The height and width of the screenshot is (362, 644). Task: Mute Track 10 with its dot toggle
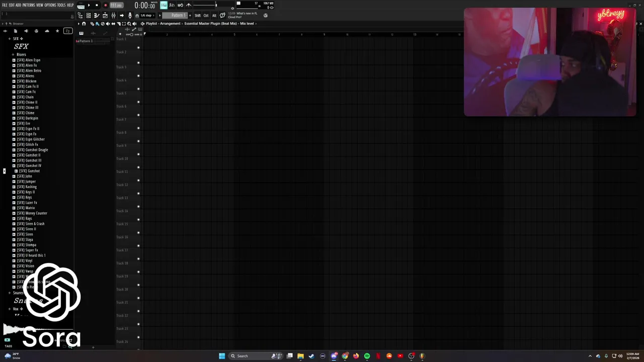(138, 167)
